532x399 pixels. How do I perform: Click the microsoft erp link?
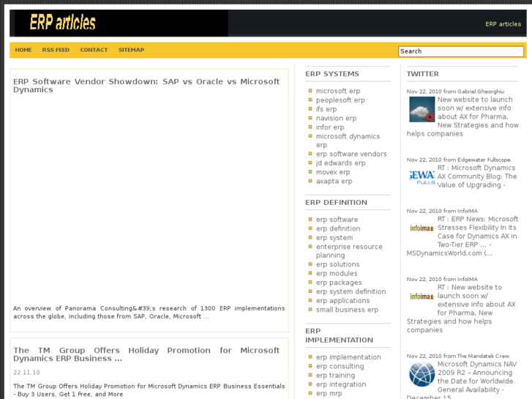338,91
